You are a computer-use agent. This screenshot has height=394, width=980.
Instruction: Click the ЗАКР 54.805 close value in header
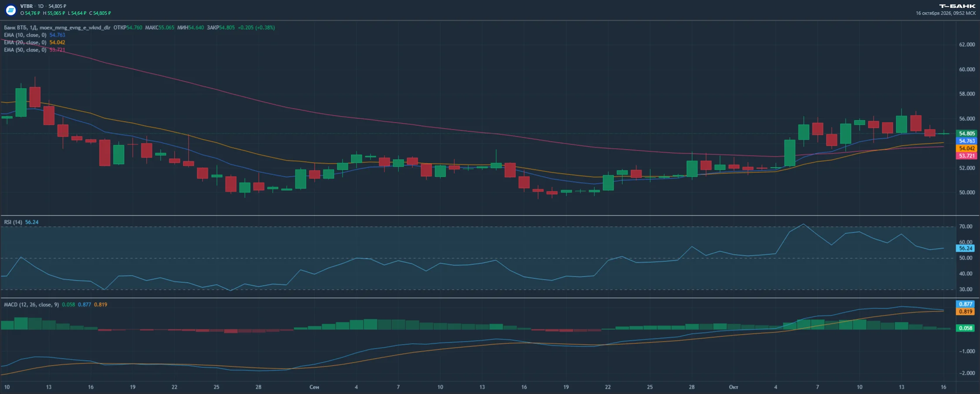pyautogui.click(x=221, y=27)
